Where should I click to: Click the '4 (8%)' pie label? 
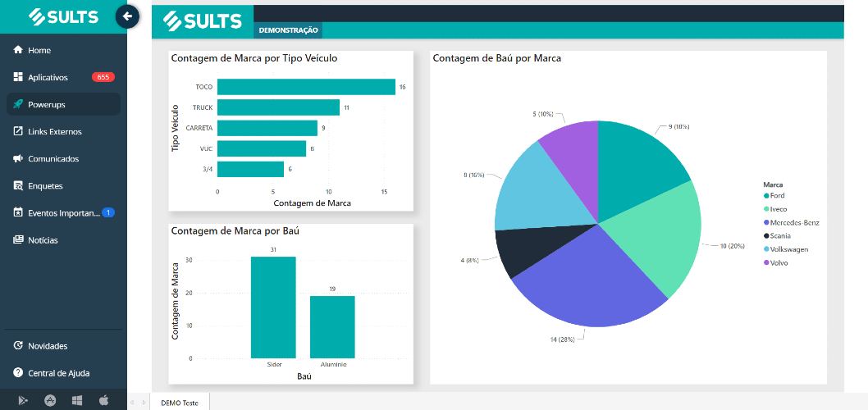click(x=470, y=259)
